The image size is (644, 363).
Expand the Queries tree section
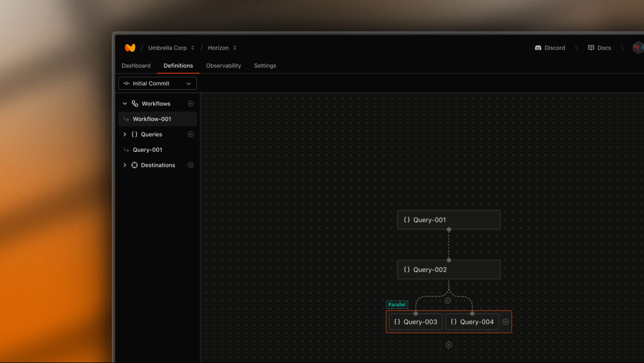pyautogui.click(x=125, y=134)
